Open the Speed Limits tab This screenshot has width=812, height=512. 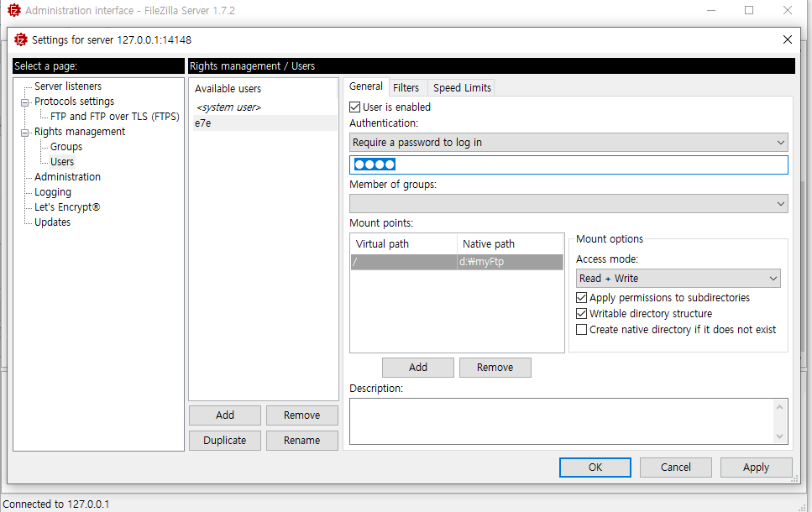click(x=462, y=88)
